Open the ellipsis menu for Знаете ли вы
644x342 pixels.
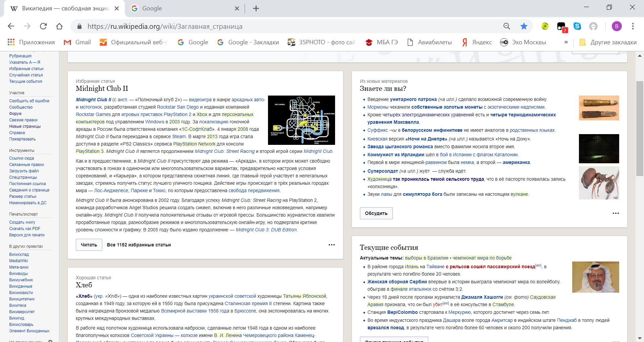[616, 213]
